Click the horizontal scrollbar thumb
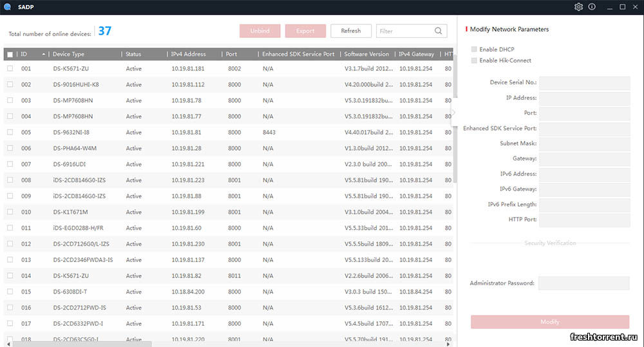 point(82,344)
